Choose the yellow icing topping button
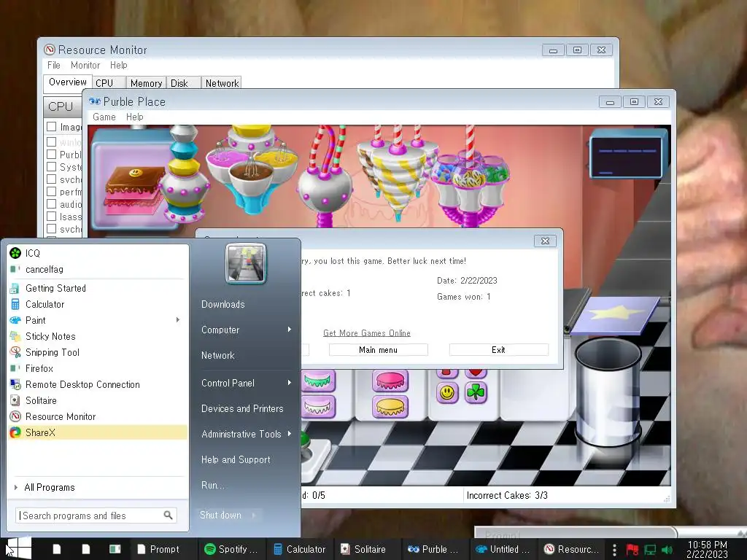The image size is (747, 560). [390, 407]
